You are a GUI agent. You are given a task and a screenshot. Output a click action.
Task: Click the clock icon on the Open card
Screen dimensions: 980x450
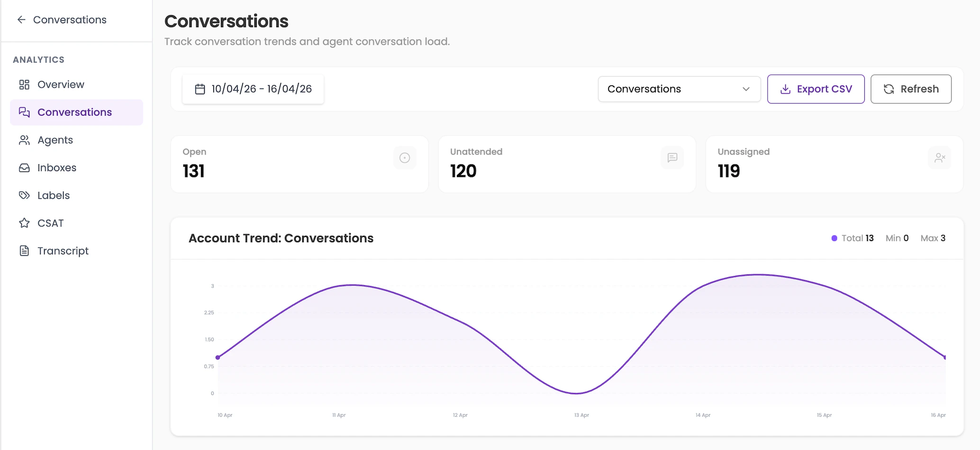tap(404, 157)
